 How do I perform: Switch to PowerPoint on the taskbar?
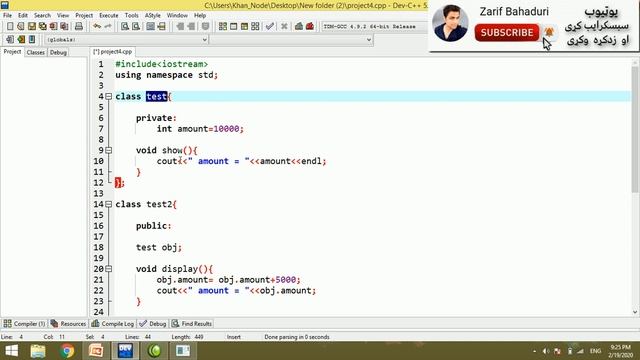(96, 351)
